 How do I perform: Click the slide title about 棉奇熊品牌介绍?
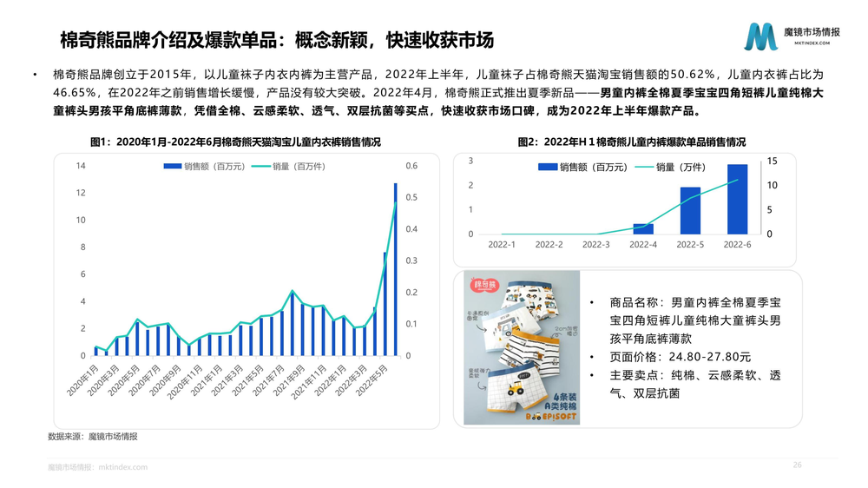[x=277, y=40]
